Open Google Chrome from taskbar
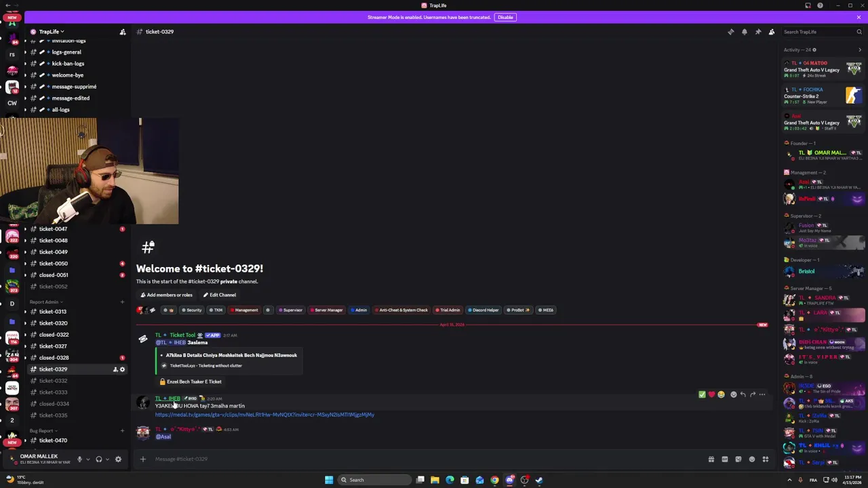 [x=494, y=480]
